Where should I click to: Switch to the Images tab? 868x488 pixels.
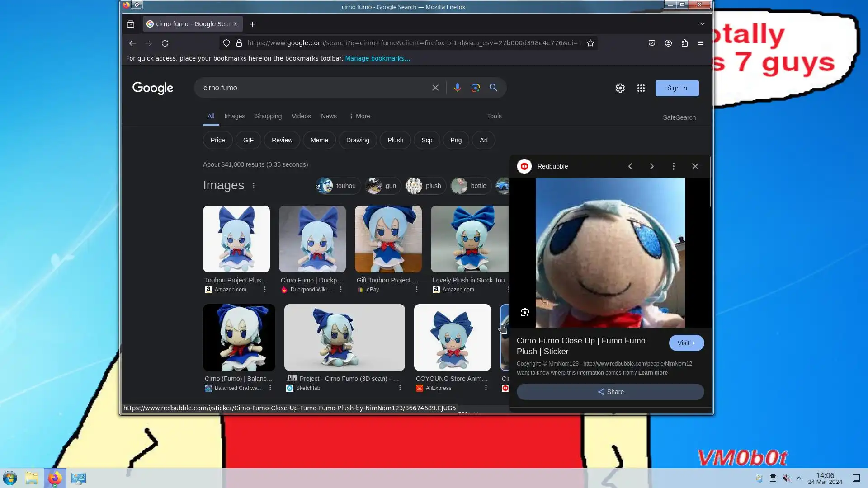[234, 116]
